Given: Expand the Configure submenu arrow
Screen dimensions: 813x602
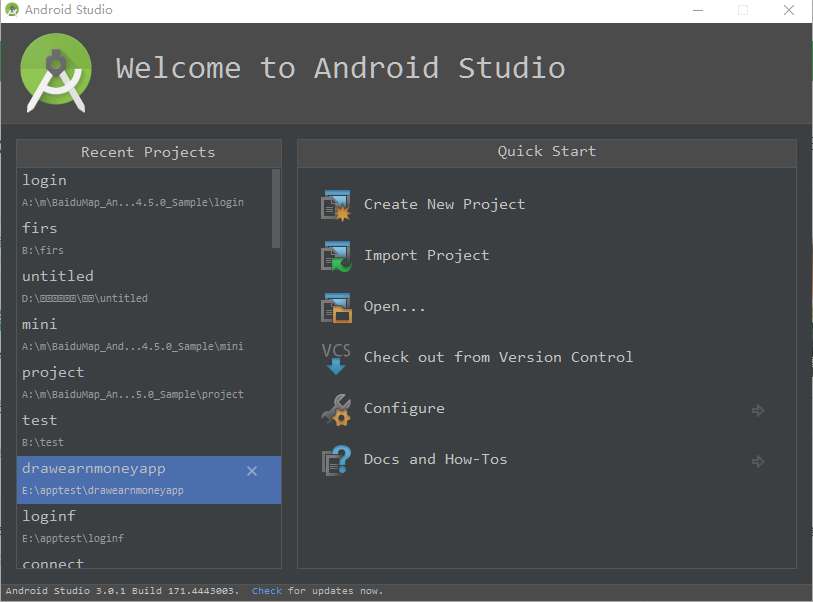Looking at the screenshot, I should pyautogui.click(x=758, y=411).
